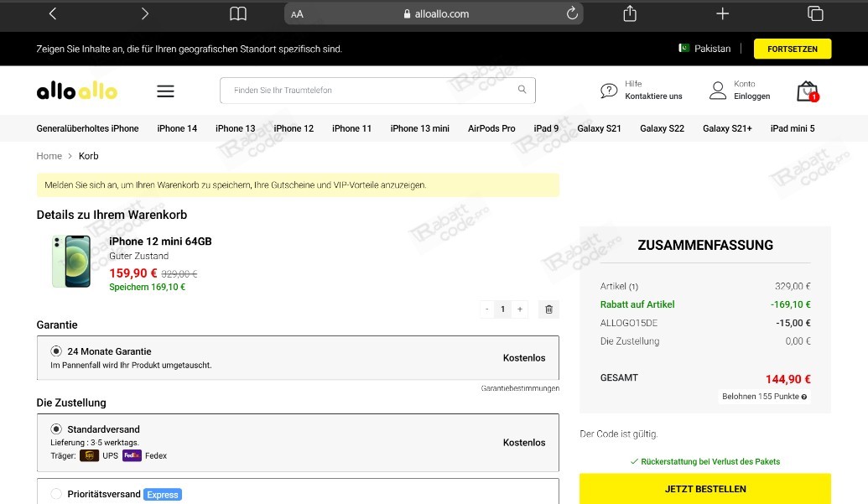Open the hamburger menu next to logo

(x=165, y=91)
